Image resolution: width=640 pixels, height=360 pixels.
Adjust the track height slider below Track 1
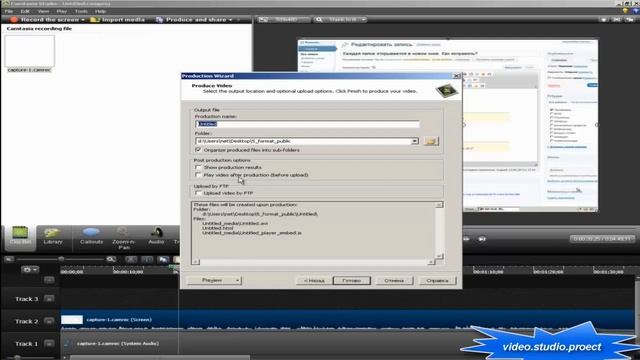[17, 357]
